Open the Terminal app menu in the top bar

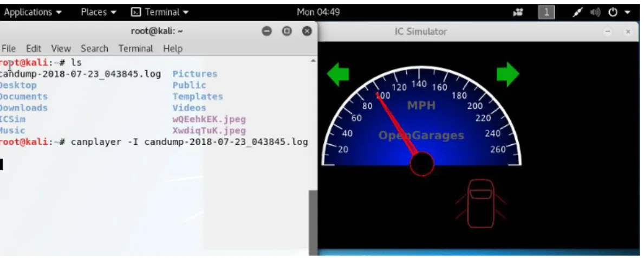(x=160, y=12)
